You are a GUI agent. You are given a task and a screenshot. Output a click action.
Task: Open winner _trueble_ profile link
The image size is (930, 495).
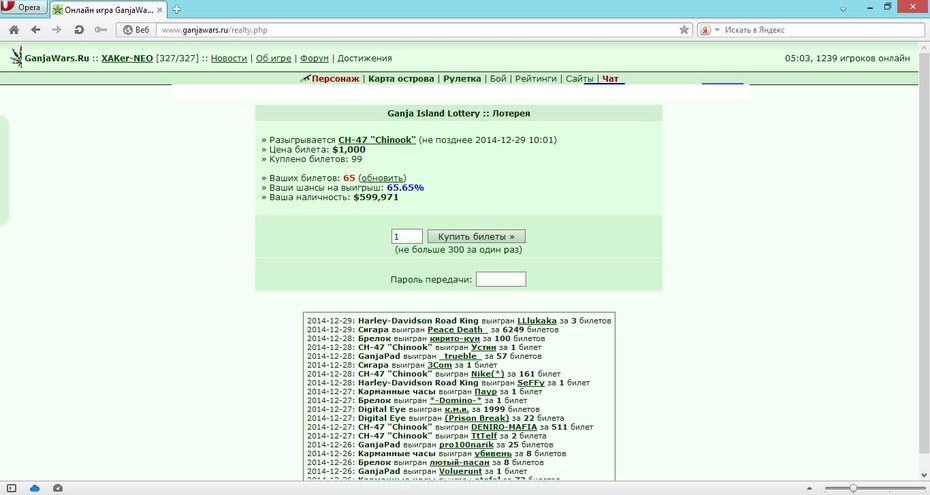(x=460, y=356)
